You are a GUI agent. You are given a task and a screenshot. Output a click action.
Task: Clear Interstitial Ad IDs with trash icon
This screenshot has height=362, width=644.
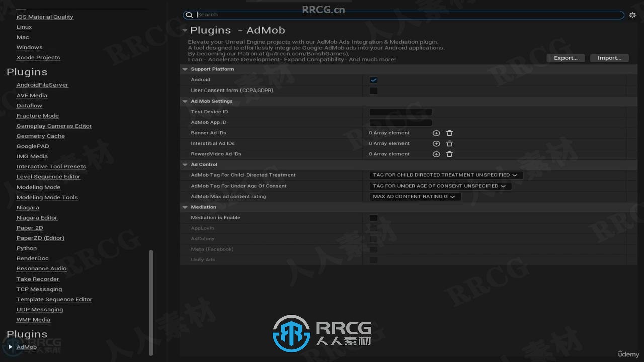[x=449, y=144]
